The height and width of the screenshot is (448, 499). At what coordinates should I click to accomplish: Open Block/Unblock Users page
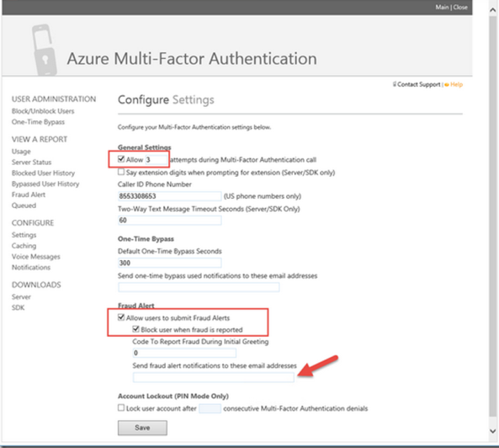(43, 111)
